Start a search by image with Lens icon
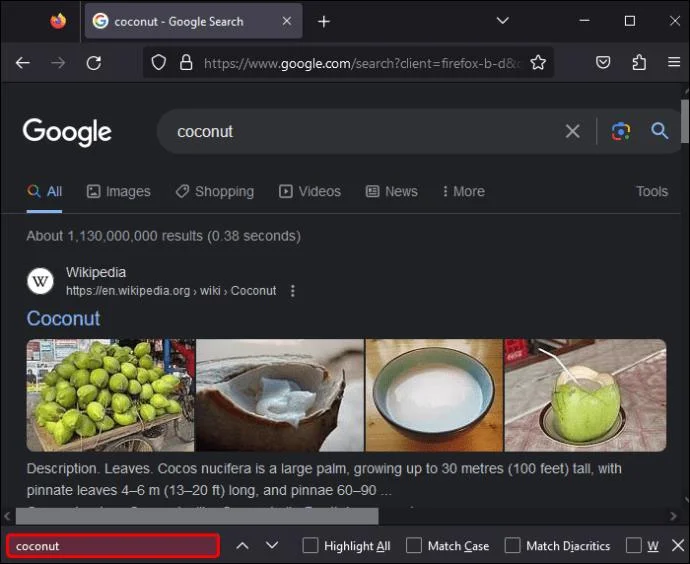Screen dimensions: 690x564 [621, 131]
